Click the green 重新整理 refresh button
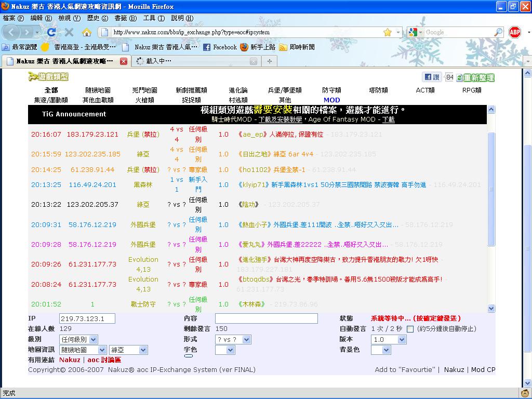This screenshot has height=399, width=532. [x=475, y=77]
